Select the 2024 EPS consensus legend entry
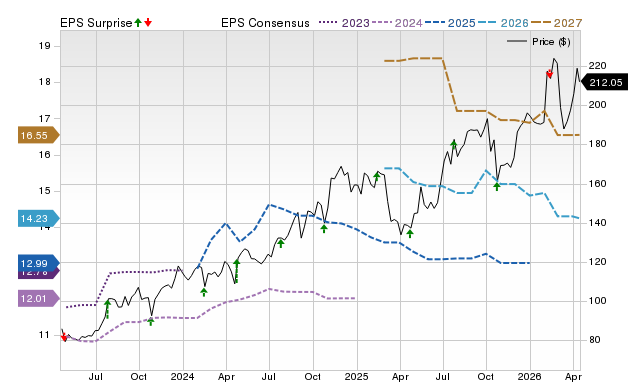Image resolution: width=640 pixels, height=382 pixels. (397, 23)
